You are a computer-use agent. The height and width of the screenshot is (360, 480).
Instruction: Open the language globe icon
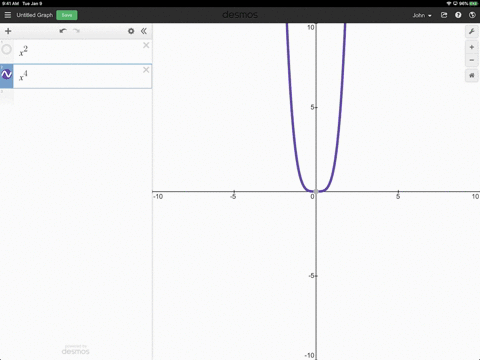click(472, 15)
